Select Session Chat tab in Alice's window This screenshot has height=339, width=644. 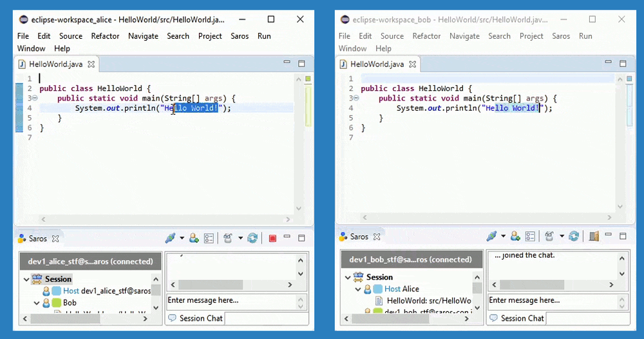[x=196, y=318]
